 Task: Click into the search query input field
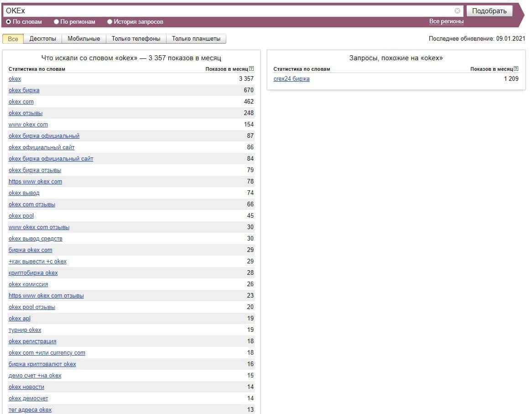(x=228, y=11)
